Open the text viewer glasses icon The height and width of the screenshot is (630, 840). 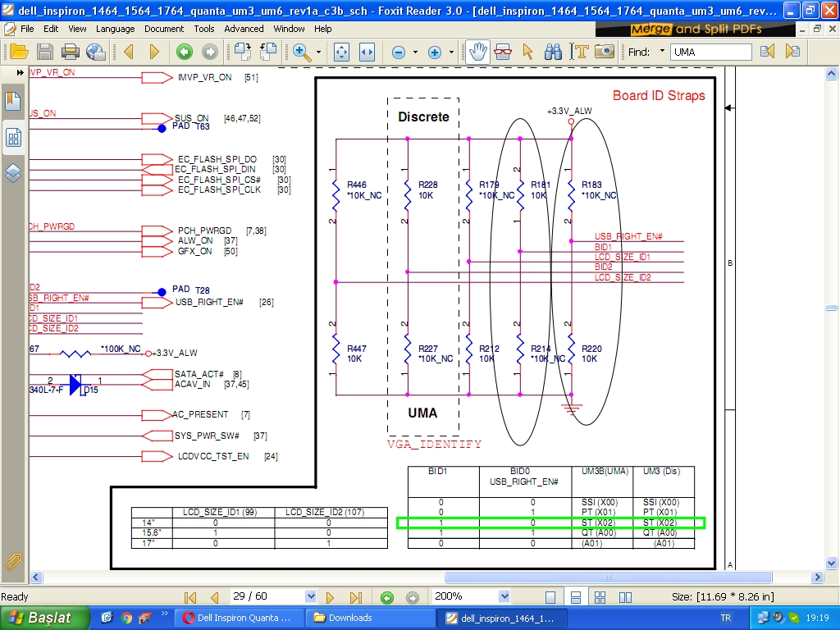click(x=503, y=52)
